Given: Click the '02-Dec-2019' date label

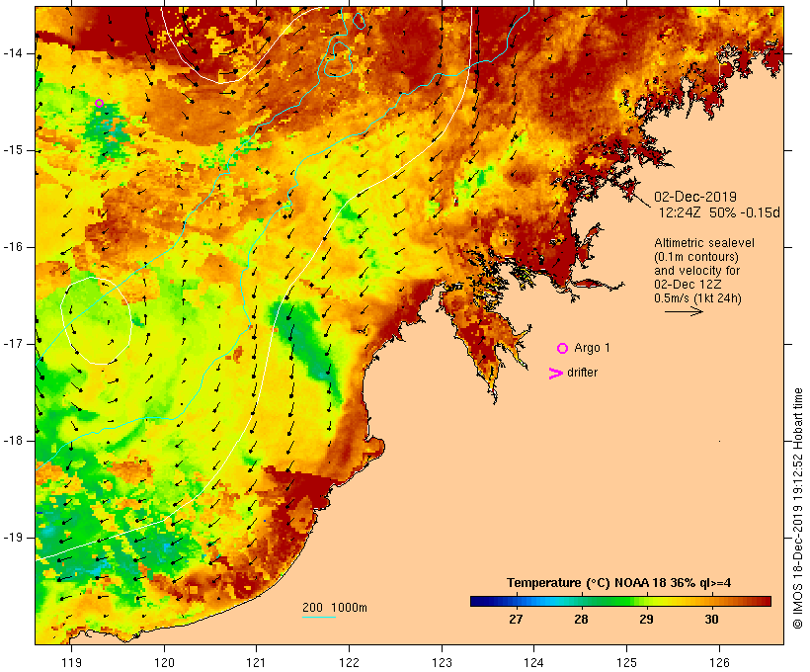Looking at the screenshot, I should [695, 197].
